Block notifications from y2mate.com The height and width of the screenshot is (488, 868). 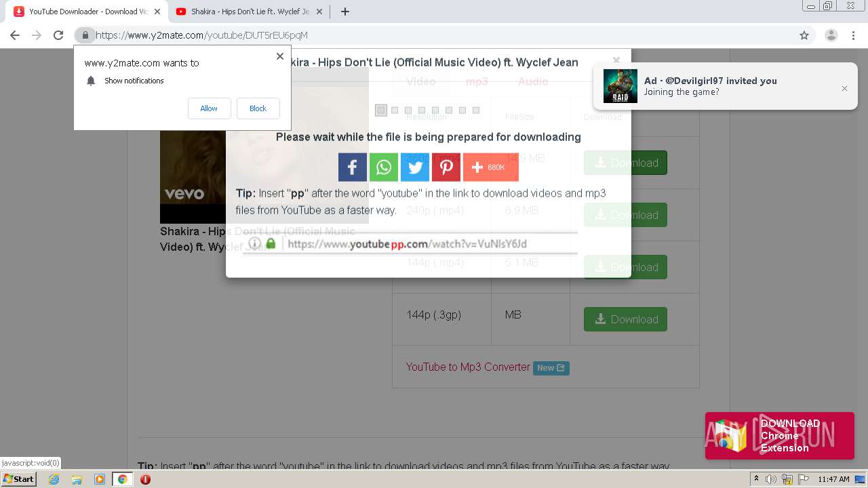(258, 108)
